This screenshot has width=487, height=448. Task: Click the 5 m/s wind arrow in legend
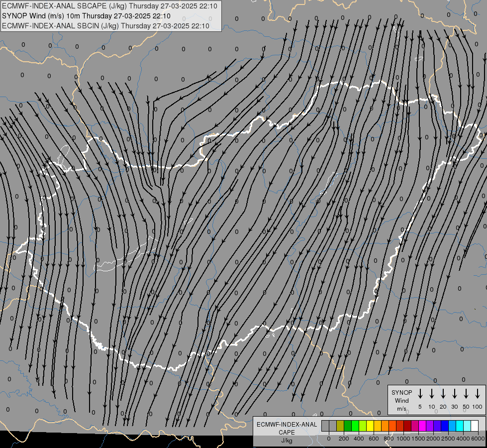[x=420, y=393]
